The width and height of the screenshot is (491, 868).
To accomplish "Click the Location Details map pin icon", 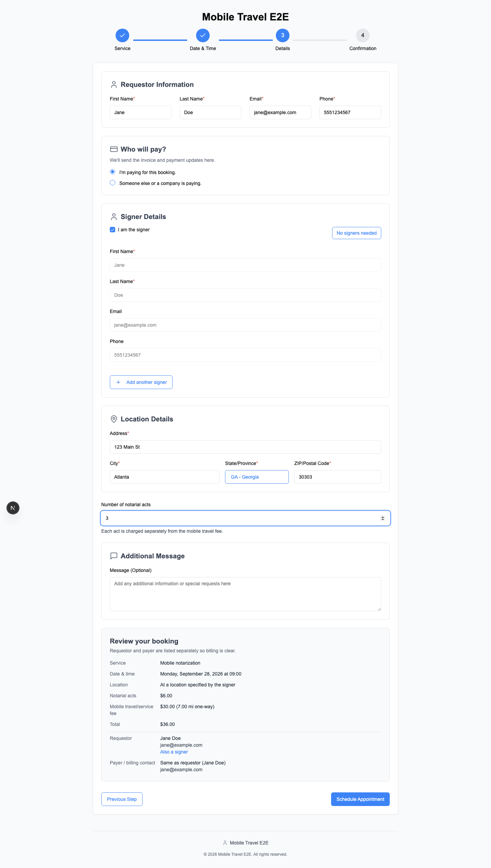I will [114, 419].
